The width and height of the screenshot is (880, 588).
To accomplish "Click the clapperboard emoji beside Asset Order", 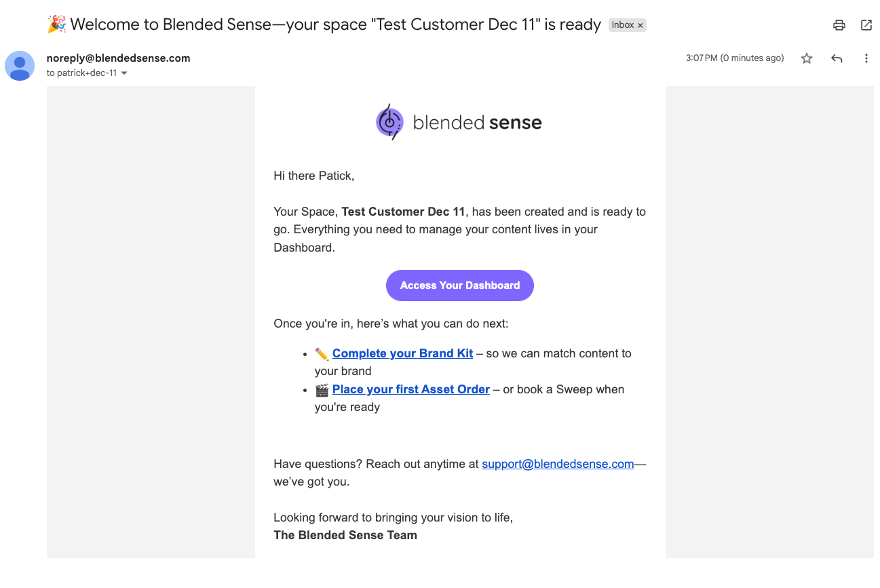I will point(322,390).
